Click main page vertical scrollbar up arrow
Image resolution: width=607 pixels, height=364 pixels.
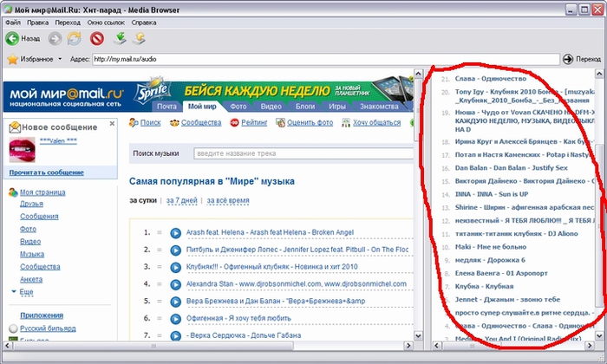419,74
